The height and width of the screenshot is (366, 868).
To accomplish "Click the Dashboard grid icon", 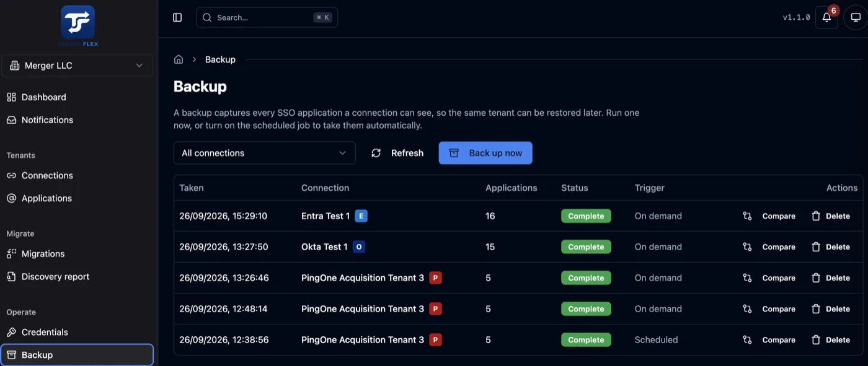I will tap(11, 97).
